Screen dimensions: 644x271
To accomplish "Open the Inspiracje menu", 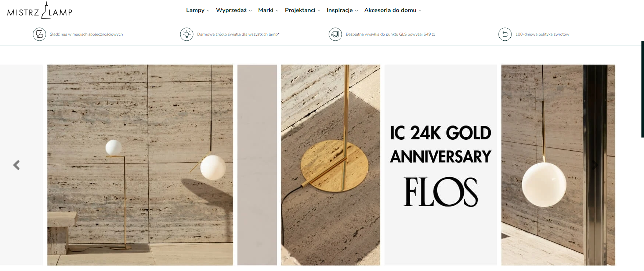I will [x=342, y=10].
